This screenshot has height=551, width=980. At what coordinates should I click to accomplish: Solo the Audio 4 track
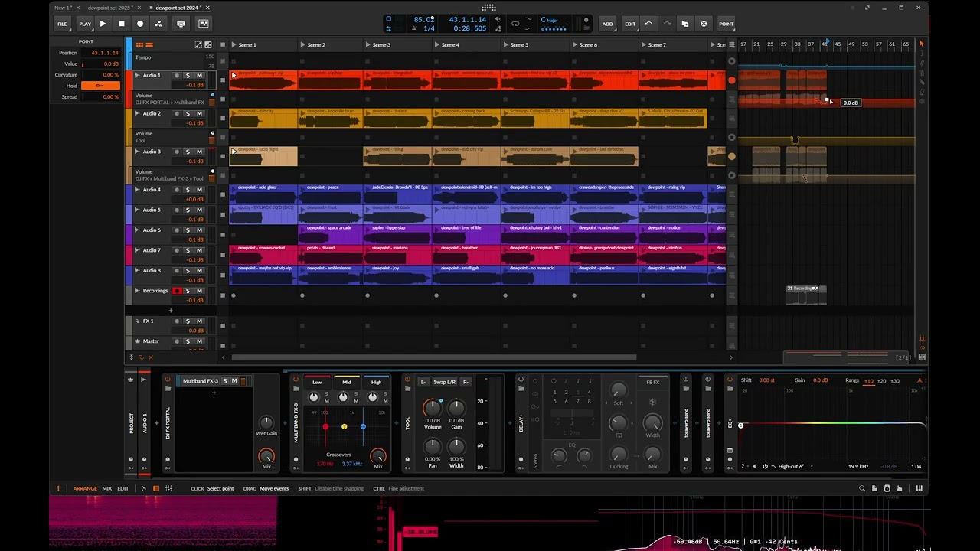[188, 190]
